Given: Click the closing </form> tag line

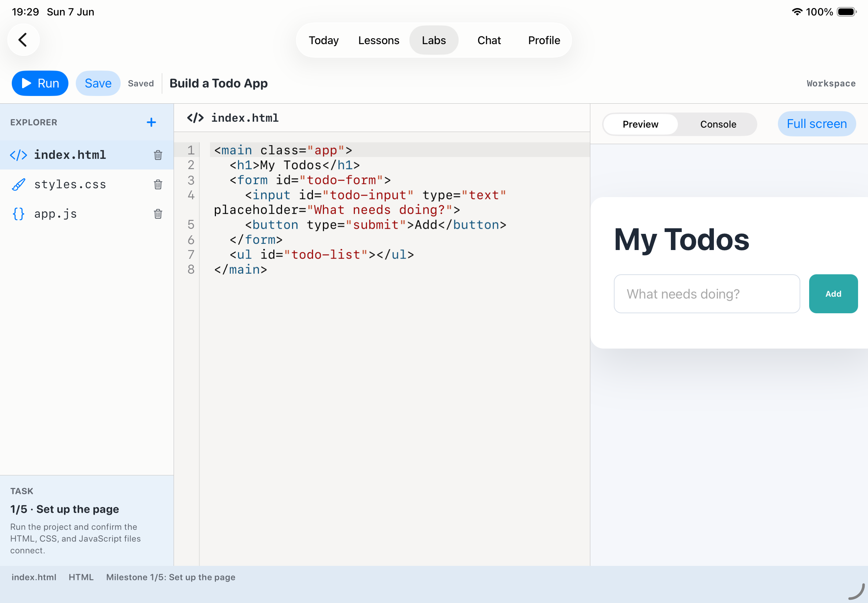Looking at the screenshot, I should (256, 239).
